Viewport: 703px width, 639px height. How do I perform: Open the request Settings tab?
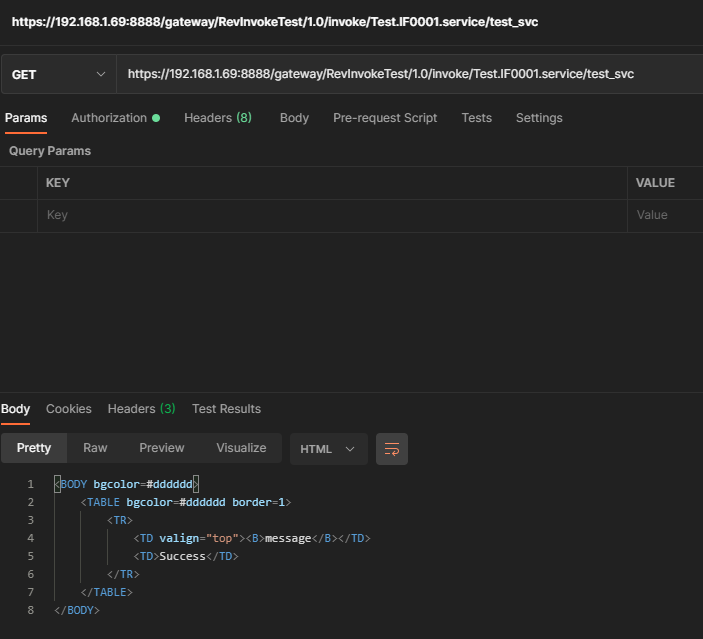click(539, 118)
